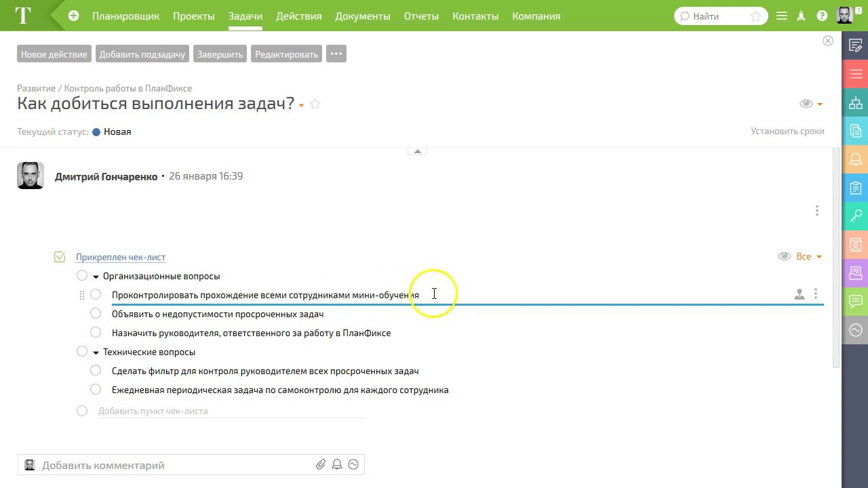Click the rocket icon in top bar
868x488 pixels.
tap(802, 16)
